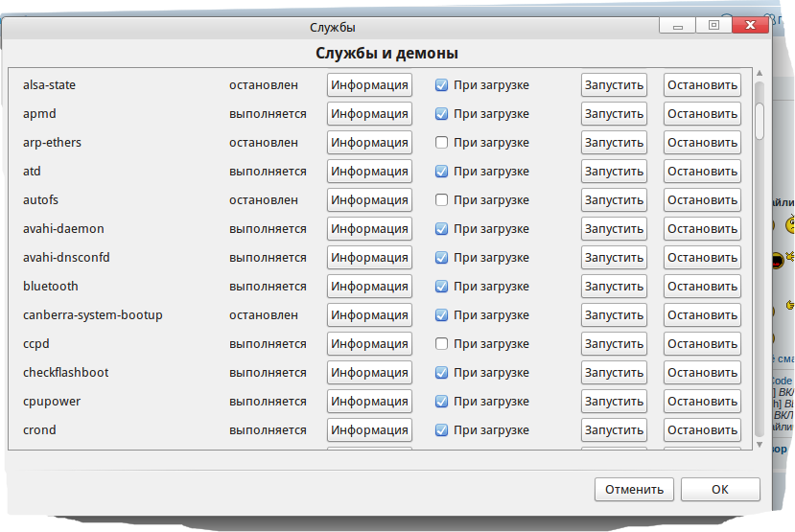Start the alsa-state service
This screenshot has height=532, width=795.
tap(614, 85)
